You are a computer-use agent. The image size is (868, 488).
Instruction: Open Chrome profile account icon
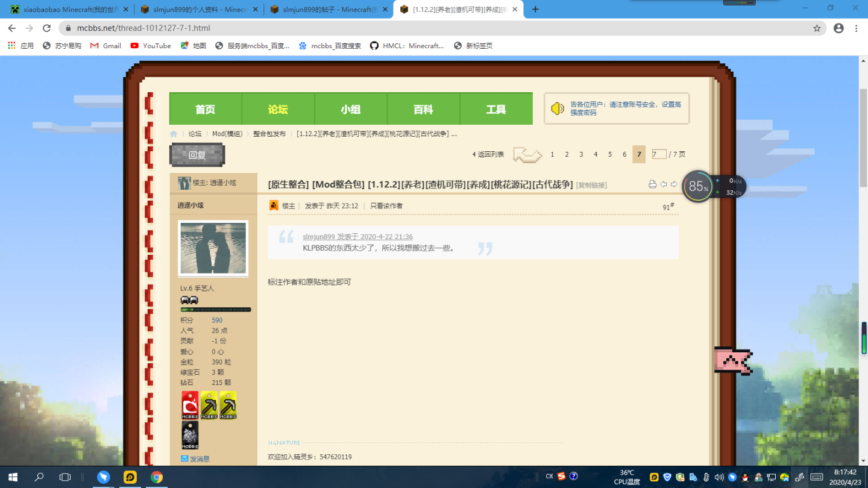click(x=838, y=28)
